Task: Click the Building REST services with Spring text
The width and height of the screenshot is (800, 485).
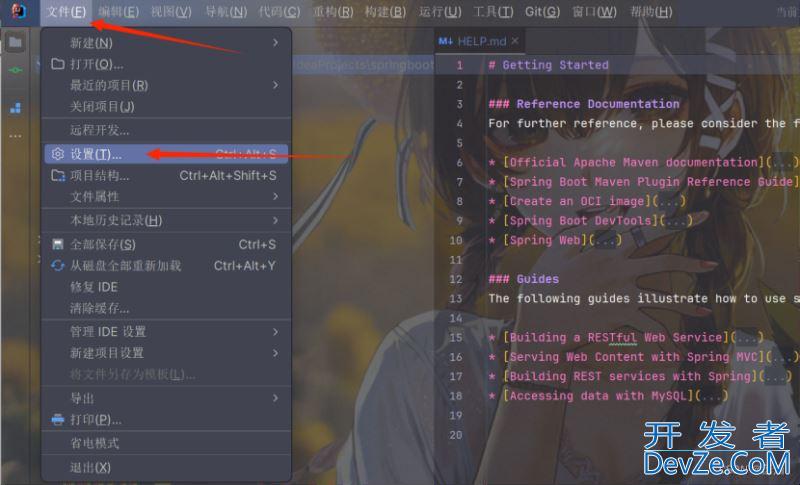Action: click(631, 376)
